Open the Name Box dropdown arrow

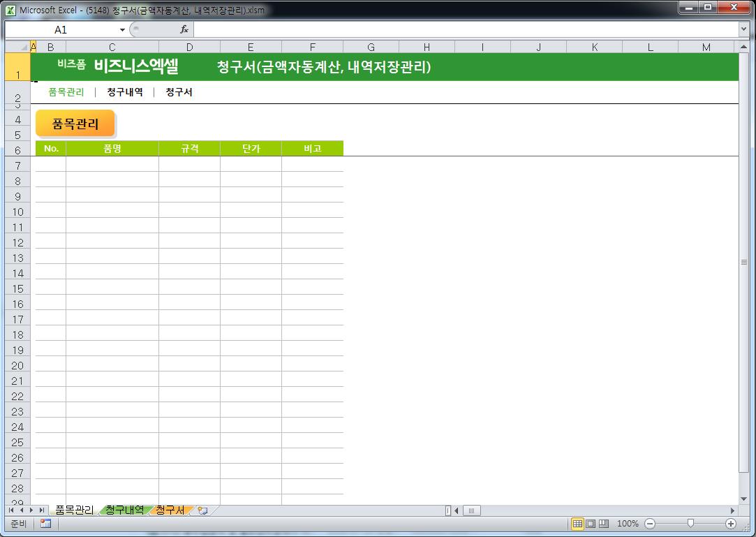click(122, 30)
